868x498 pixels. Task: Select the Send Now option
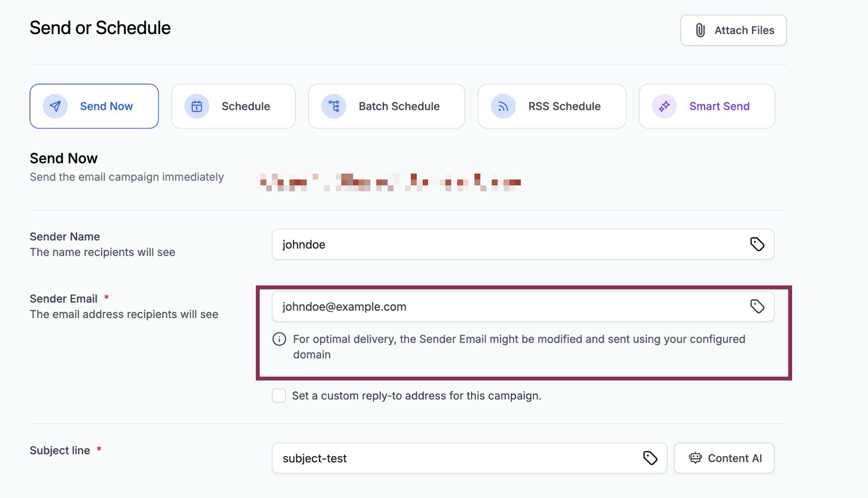[x=106, y=106]
